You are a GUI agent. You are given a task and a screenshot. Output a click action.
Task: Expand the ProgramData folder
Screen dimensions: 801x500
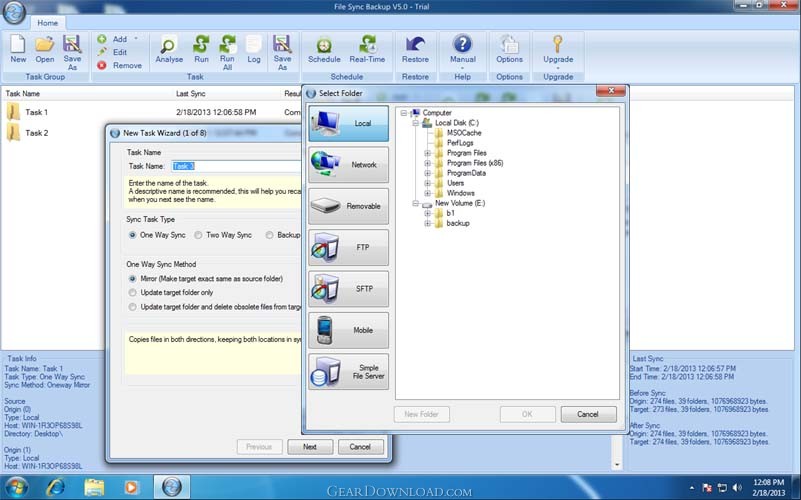pyautogui.click(x=428, y=173)
